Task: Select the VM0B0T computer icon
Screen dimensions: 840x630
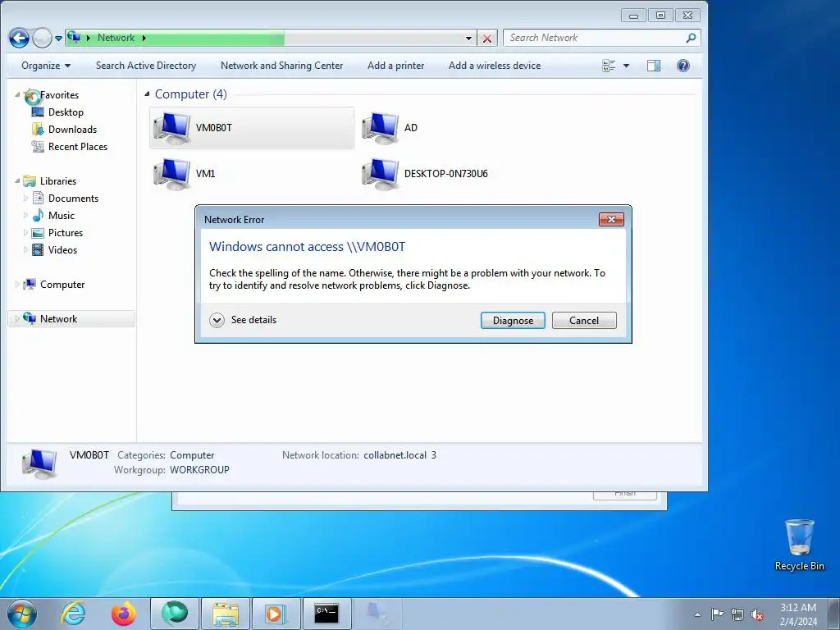Action: 171,127
